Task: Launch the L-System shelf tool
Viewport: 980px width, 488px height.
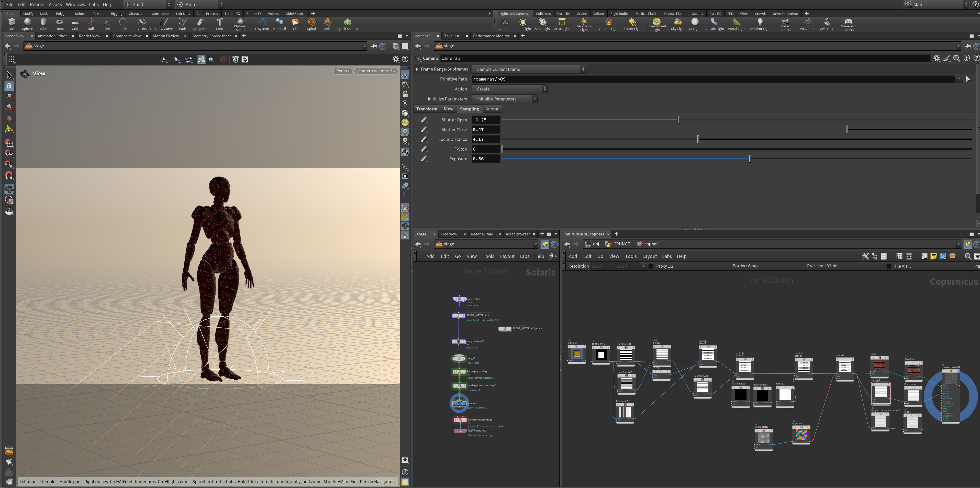Action: click(262, 24)
